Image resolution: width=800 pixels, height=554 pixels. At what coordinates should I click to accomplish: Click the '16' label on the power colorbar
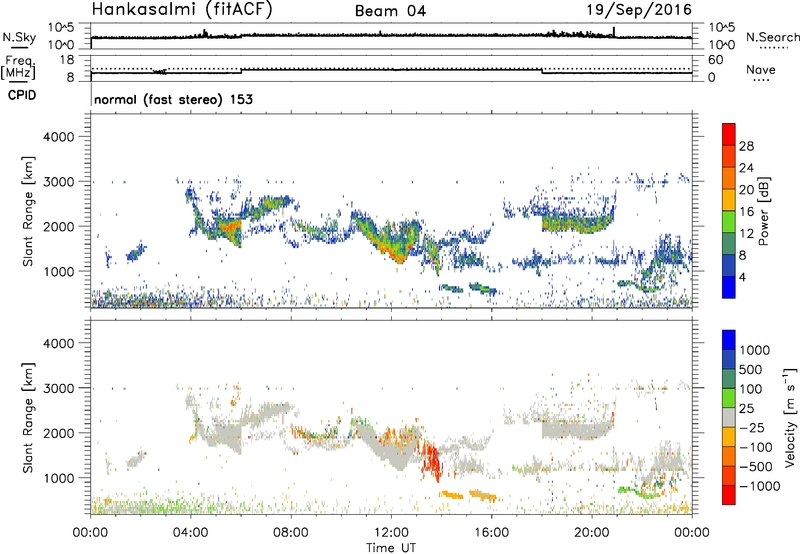click(746, 212)
